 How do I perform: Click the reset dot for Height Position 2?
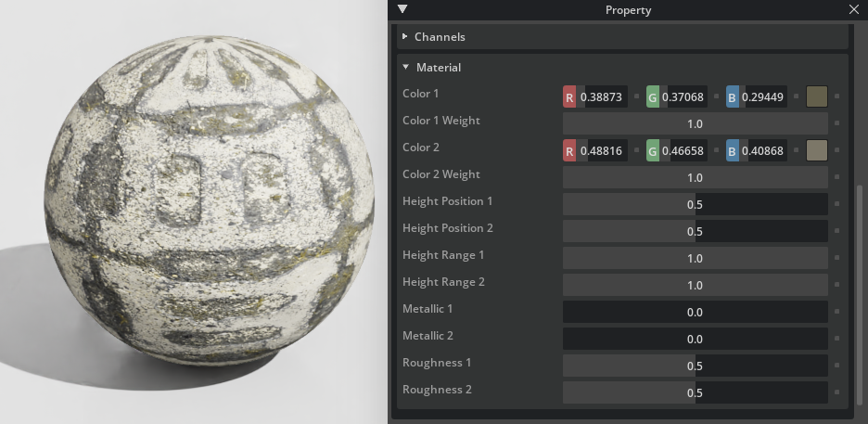pyautogui.click(x=837, y=230)
